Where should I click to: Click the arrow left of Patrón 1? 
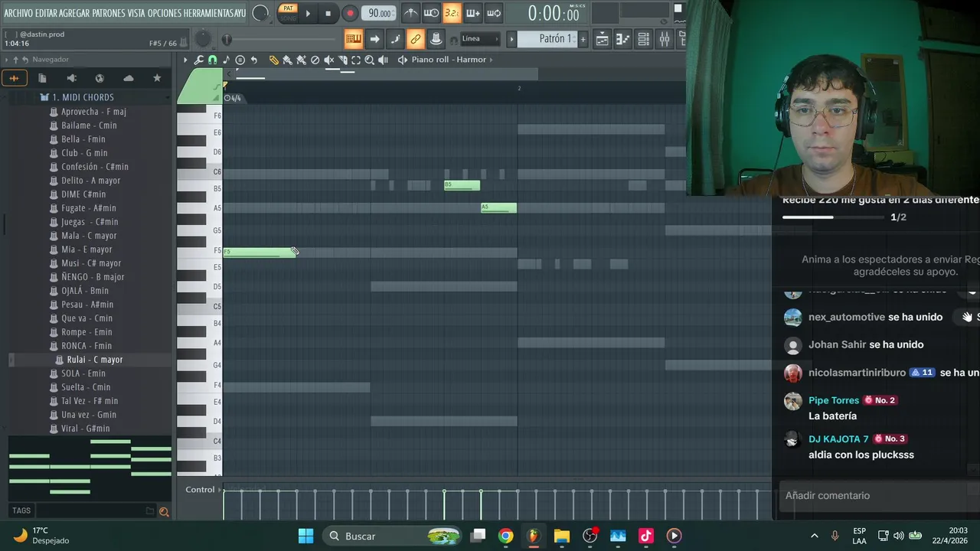pyautogui.click(x=511, y=39)
